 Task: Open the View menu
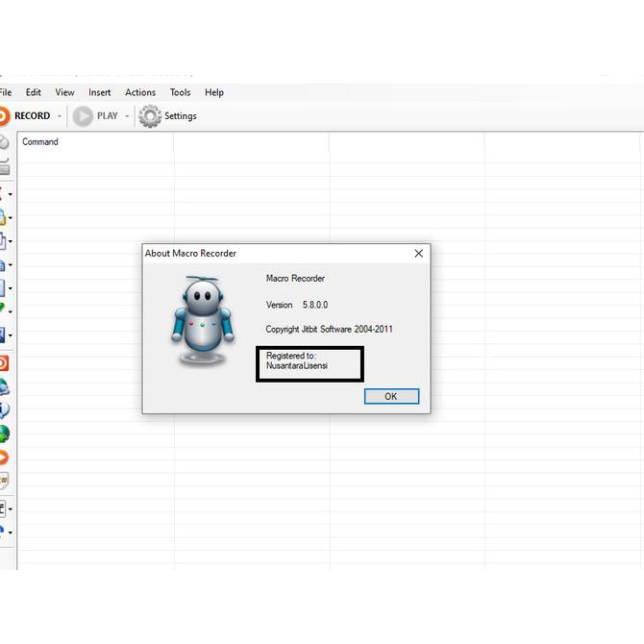pyautogui.click(x=65, y=92)
